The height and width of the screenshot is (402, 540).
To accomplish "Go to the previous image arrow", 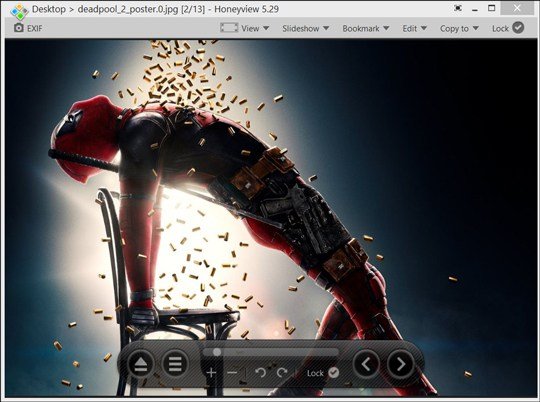I will [x=366, y=364].
